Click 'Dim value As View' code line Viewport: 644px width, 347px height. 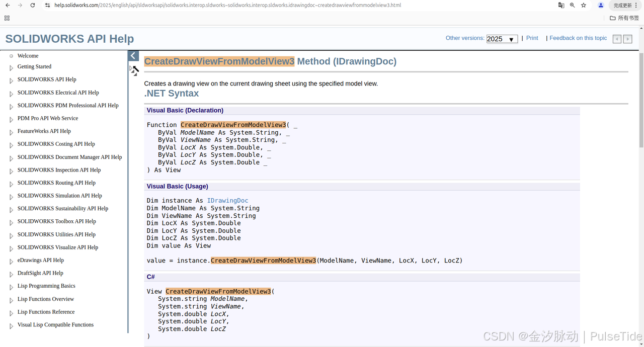click(x=179, y=246)
